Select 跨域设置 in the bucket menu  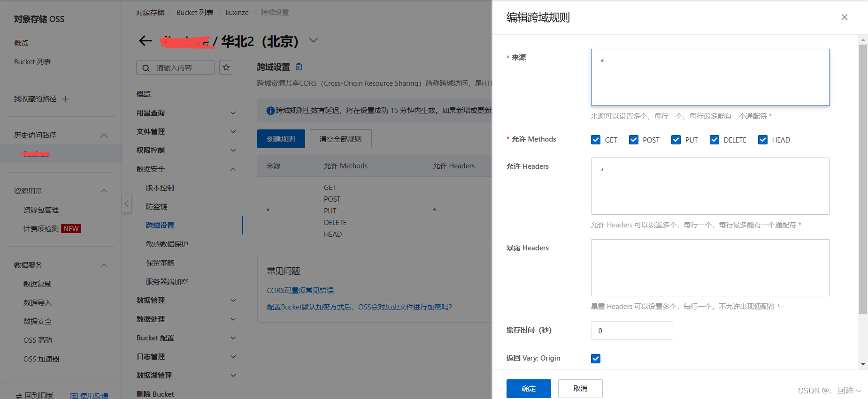[x=160, y=225]
